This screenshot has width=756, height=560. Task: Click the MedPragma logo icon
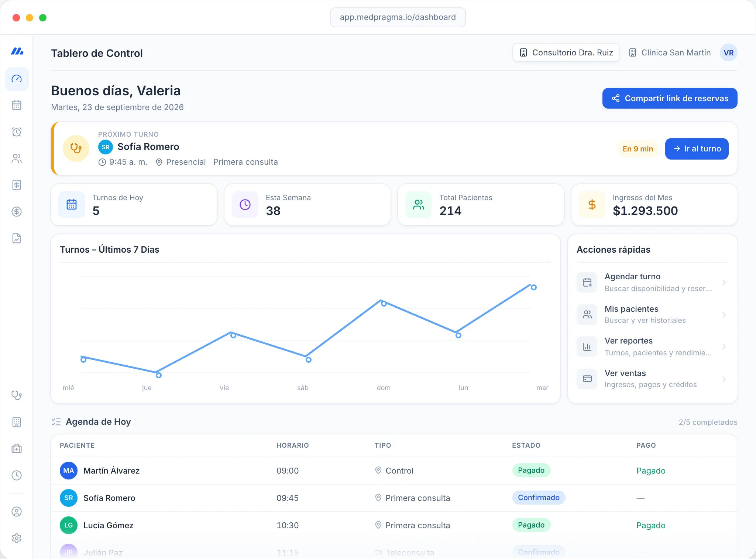[x=17, y=51]
